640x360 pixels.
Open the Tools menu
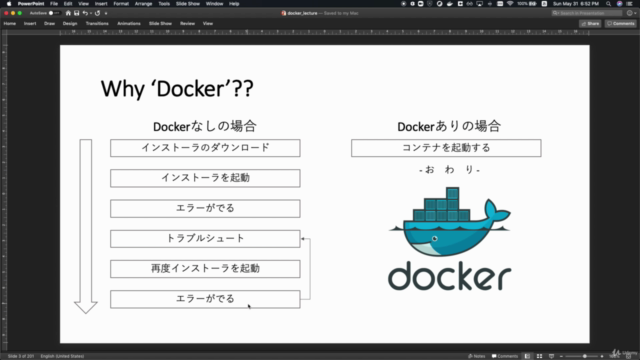pos(164,4)
